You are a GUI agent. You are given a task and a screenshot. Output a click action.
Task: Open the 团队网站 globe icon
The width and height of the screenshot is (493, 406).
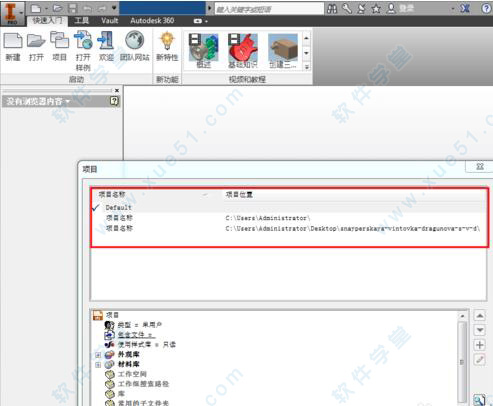135,46
